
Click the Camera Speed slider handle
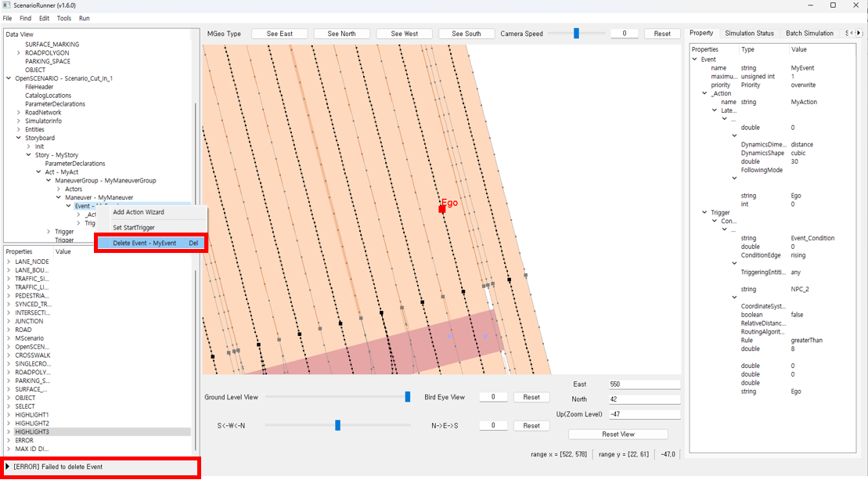coord(576,34)
